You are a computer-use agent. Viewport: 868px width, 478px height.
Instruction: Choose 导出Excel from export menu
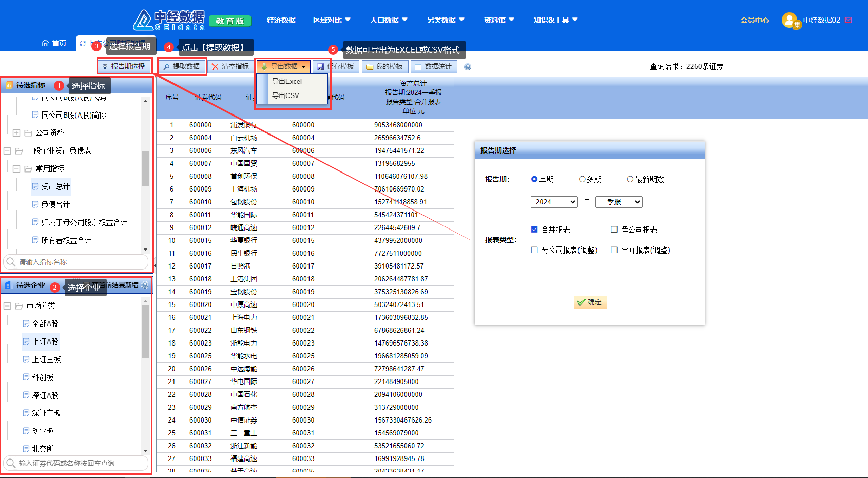287,81
